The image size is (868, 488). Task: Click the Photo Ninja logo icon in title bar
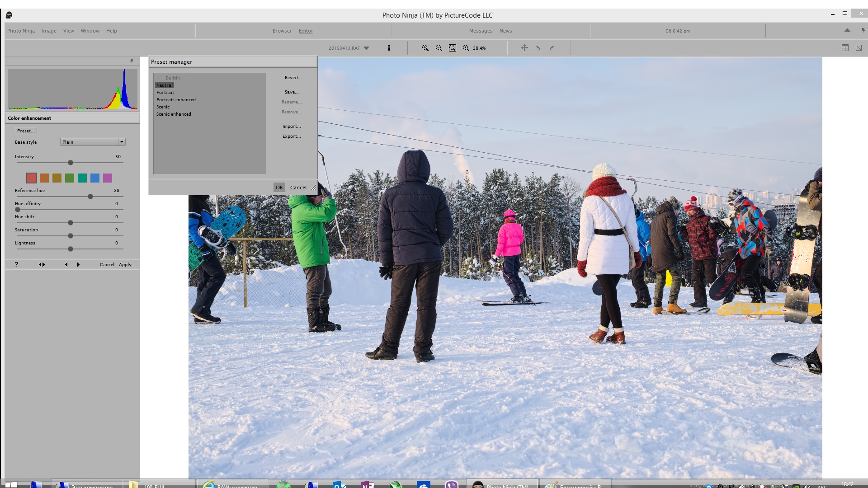point(9,15)
